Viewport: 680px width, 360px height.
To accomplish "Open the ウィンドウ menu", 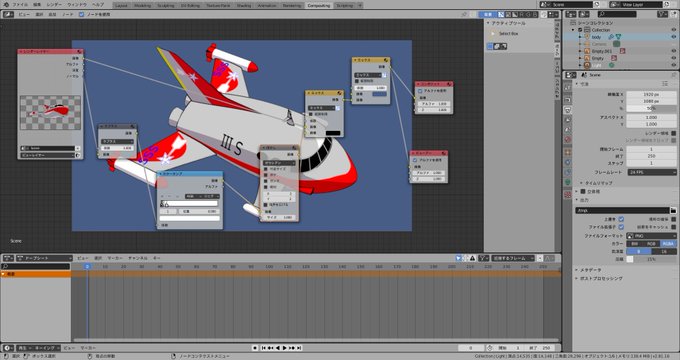I will pos(76,4).
